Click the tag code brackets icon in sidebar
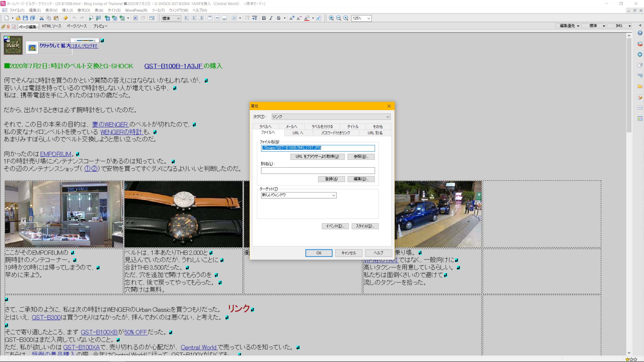 coord(640,108)
